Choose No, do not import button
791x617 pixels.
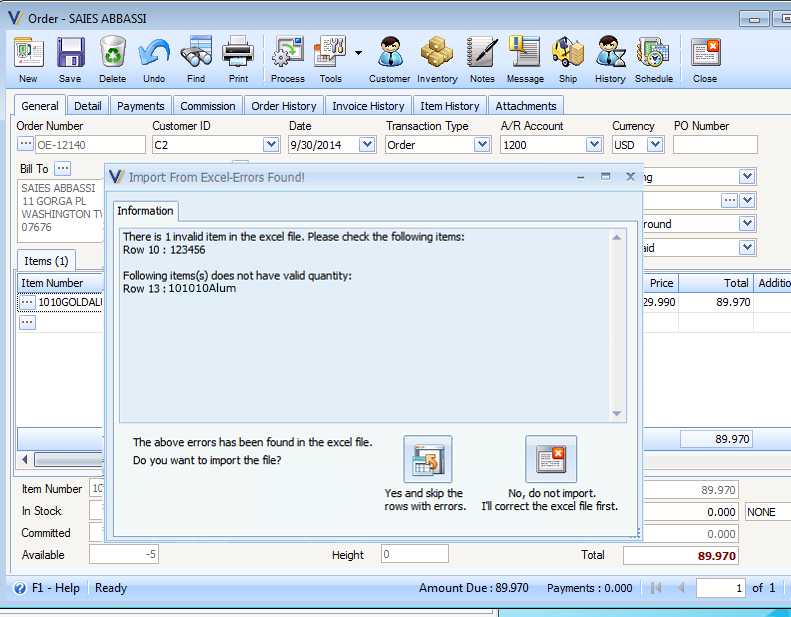551,459
